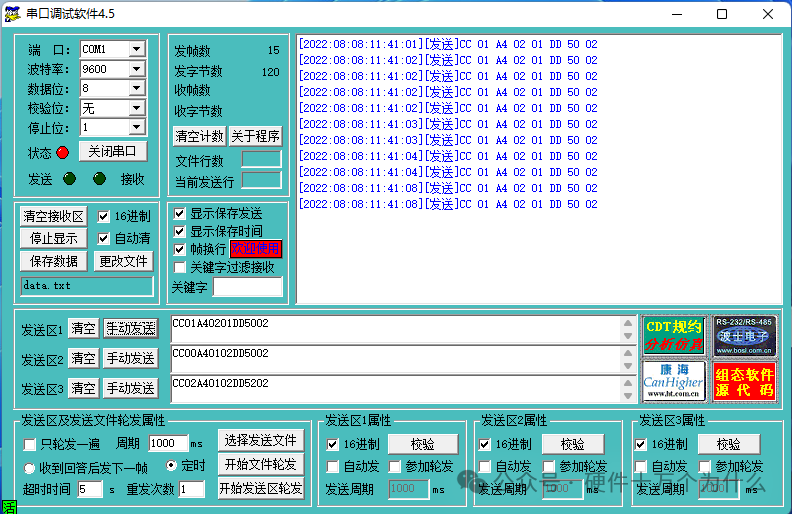
Task: Open the CDT规约 分析仿真 banner
Action: pos(674,336)
